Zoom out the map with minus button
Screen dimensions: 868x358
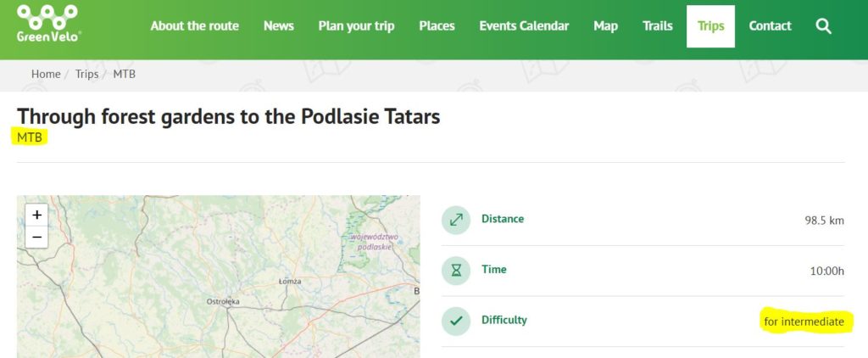point(36,238)
